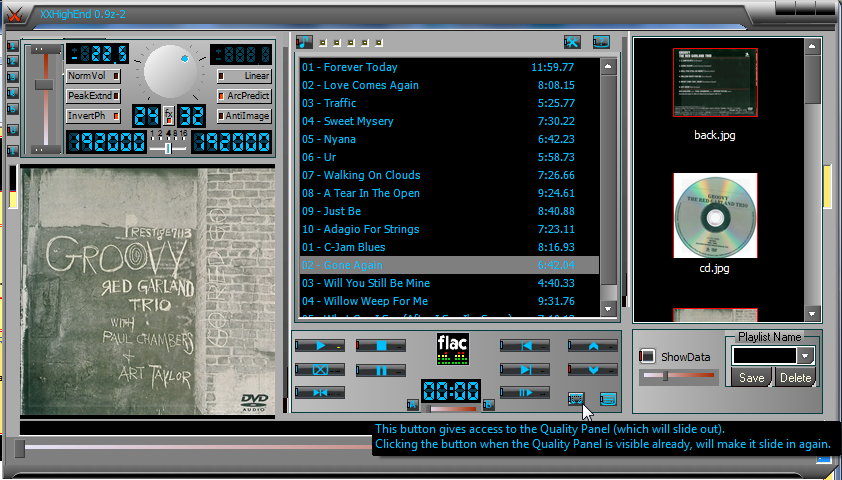Viewport: 842px width, 480px height.
Task: Click the Groovy album cover art
Action: click(x=148, y=292)
